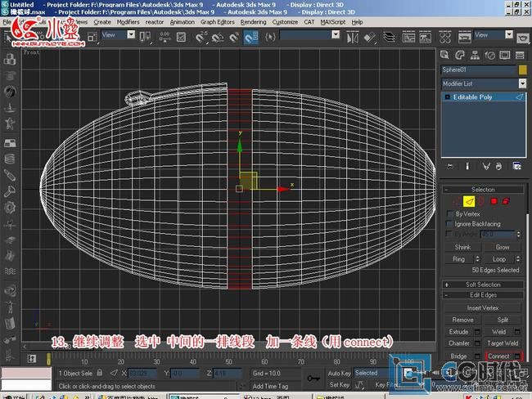532x399 pixels.
Task: Expand the Editable Poly stack entry
Action: pyautogui.click(x=447, y=97)
